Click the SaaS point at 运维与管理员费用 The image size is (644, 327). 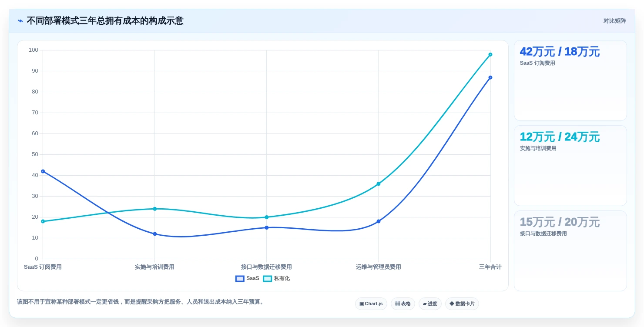378,221
